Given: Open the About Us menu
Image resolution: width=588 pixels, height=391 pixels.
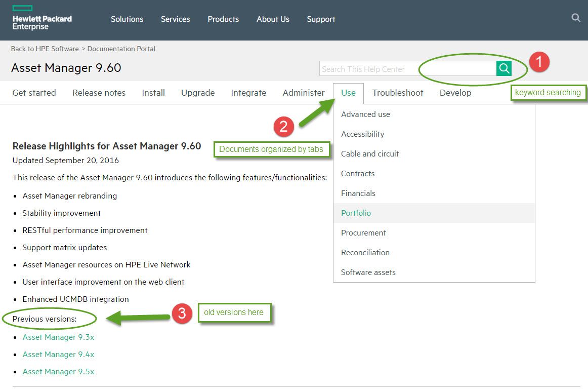Looking at the screenshot, I should coord(273,19).
